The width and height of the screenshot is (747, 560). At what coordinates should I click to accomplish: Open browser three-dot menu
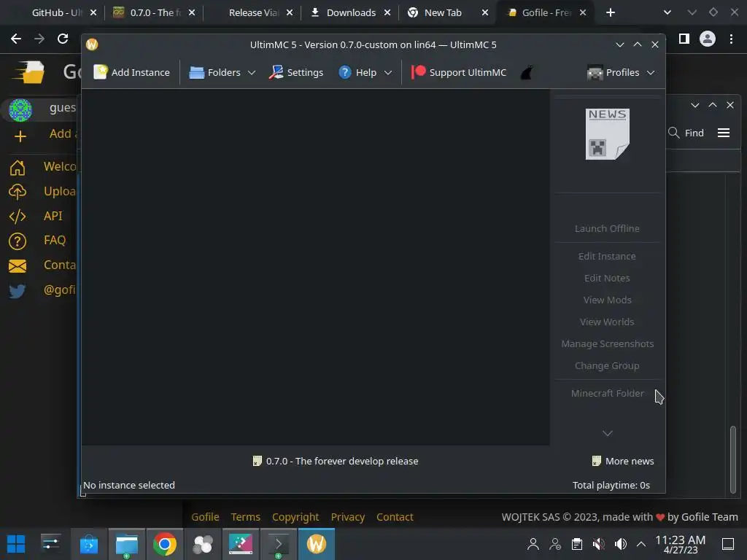pyautogui.click(x=731, y=39)
